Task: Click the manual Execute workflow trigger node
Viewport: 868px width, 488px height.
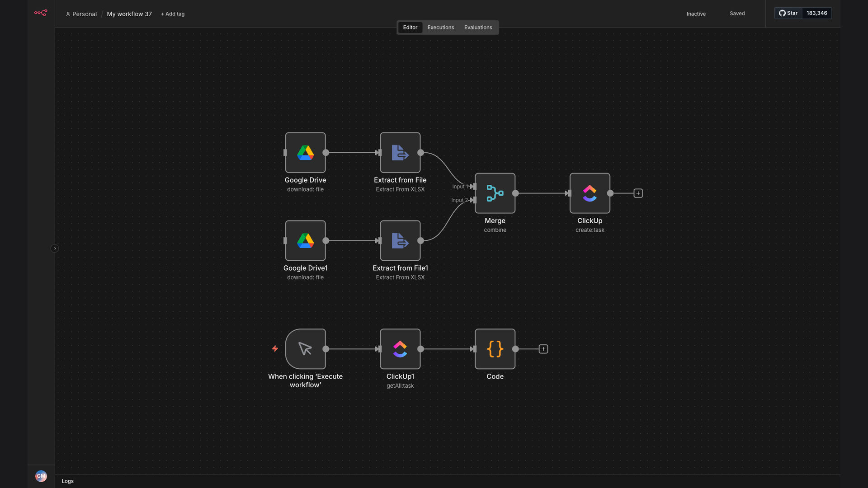Action: coord(305,349)
